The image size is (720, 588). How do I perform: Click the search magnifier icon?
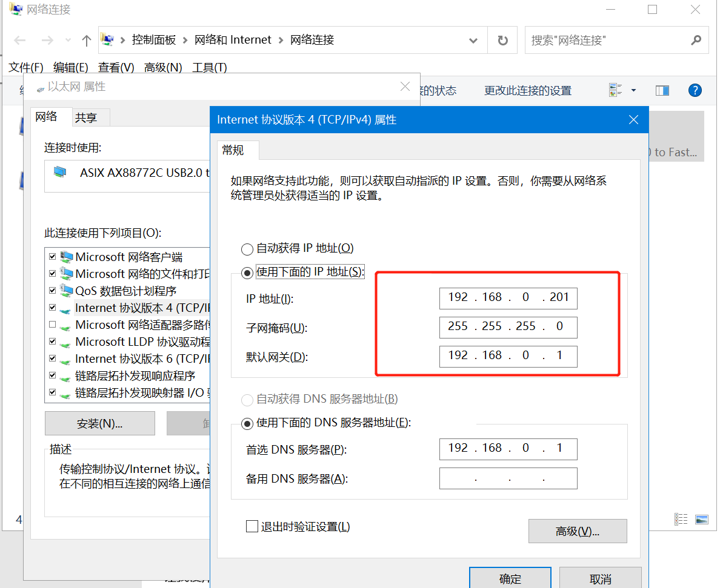click(x=695, y=41)
